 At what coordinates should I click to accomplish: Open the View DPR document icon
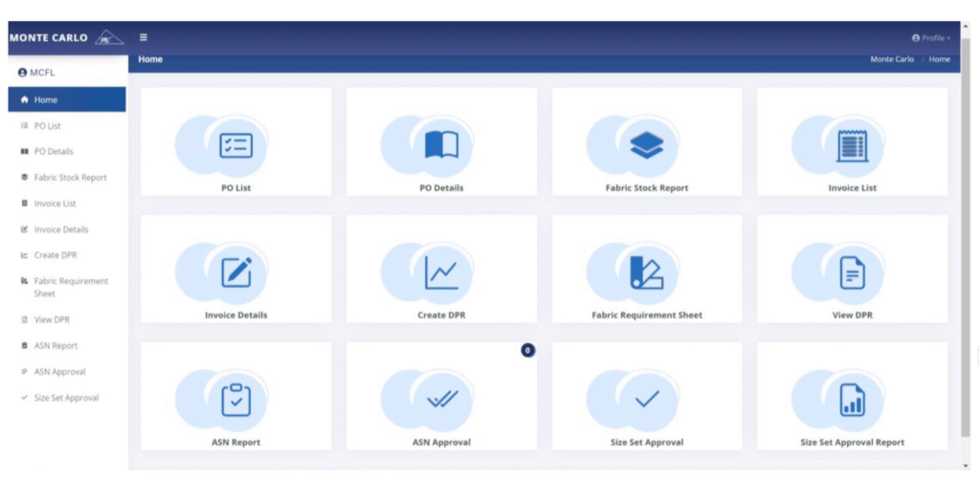(x=852, y=273)
